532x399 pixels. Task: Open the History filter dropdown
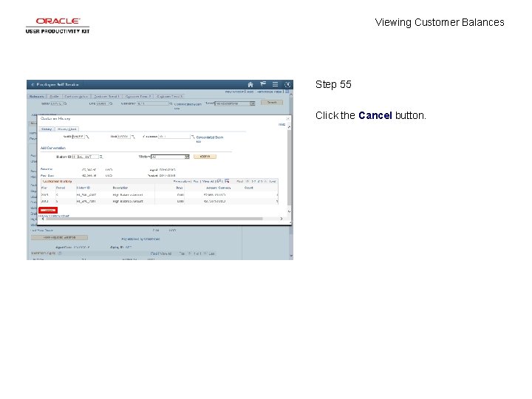click(170, 157)
